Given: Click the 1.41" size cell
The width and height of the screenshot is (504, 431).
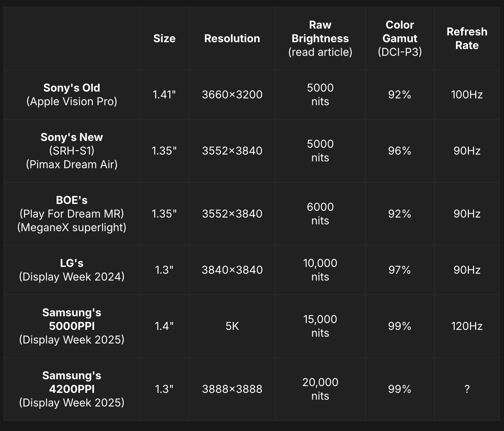Looking at the screenshot, I should click(x=164, y=95).
